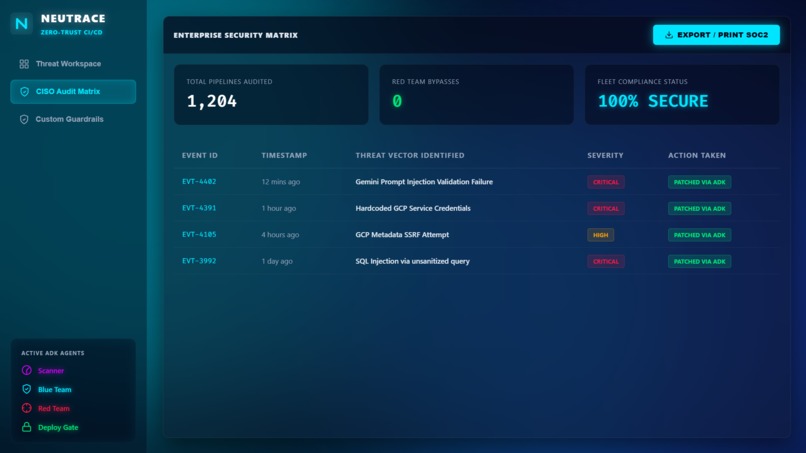Open the Threat Workspace menu item
This screenshot has width=806, height=453.
73,64
